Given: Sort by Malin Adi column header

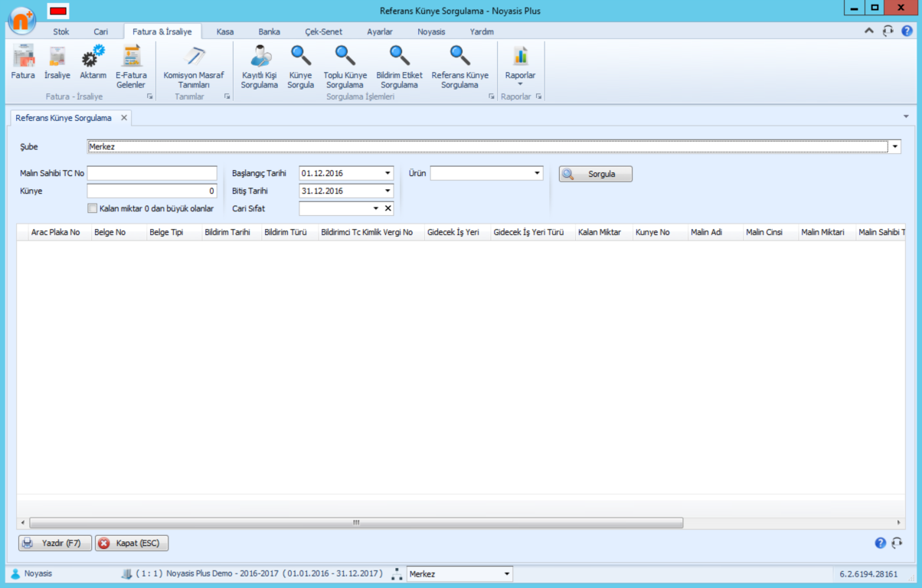Looking at the screenshot, I should (715, 232).
